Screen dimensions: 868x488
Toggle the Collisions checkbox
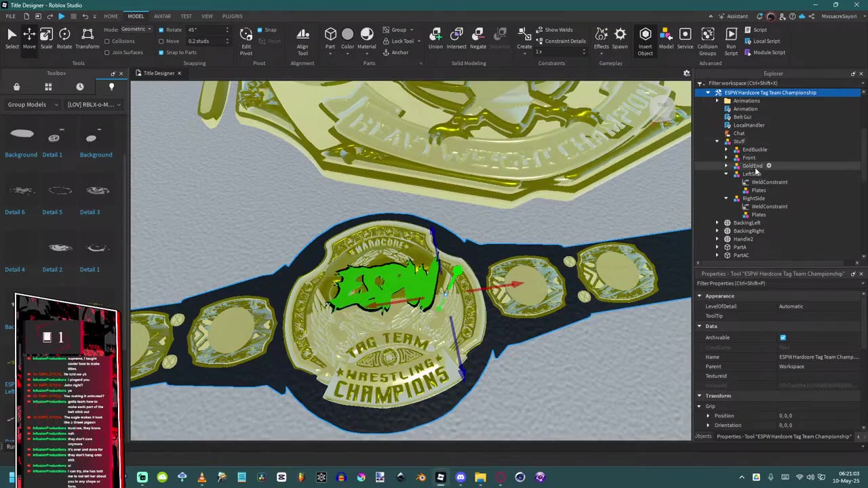pos(107,41)
